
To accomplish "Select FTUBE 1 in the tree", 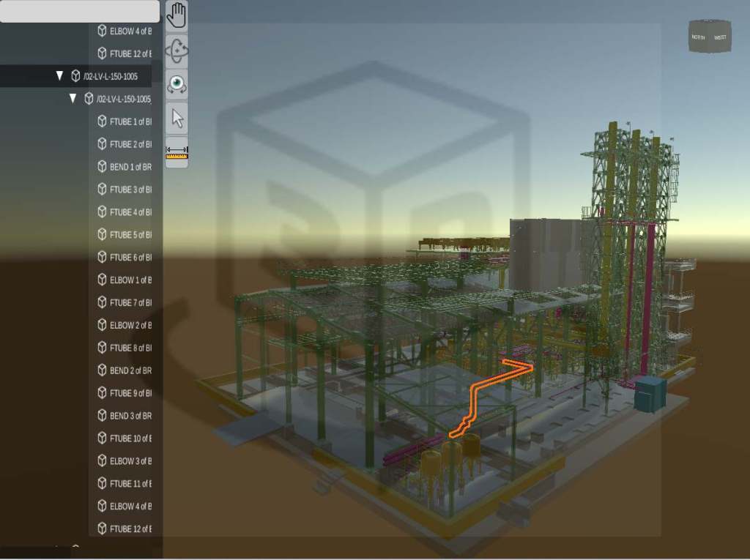I will pyautogui.click(x=130, y=122).
